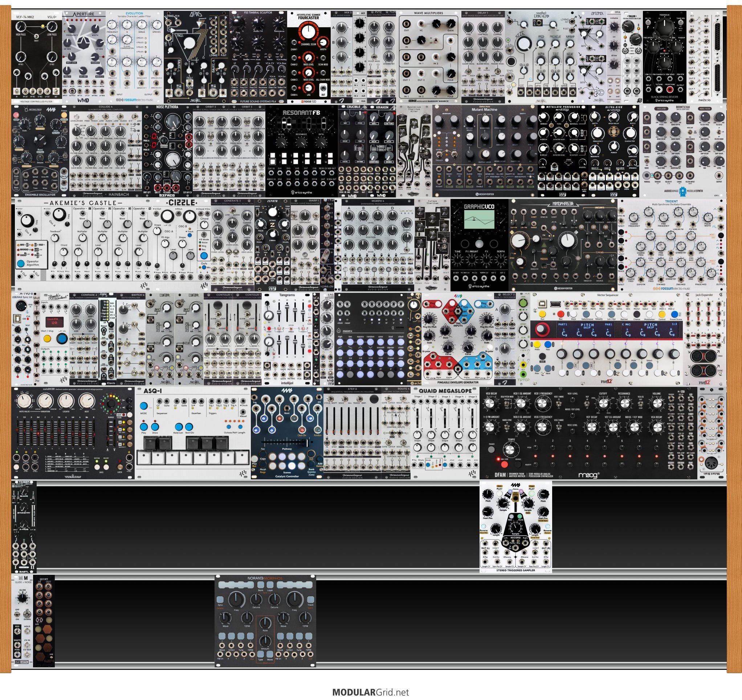The image size is (742, 700).
Task: Select the Ensemble Oscillator module
Action: 40,151
